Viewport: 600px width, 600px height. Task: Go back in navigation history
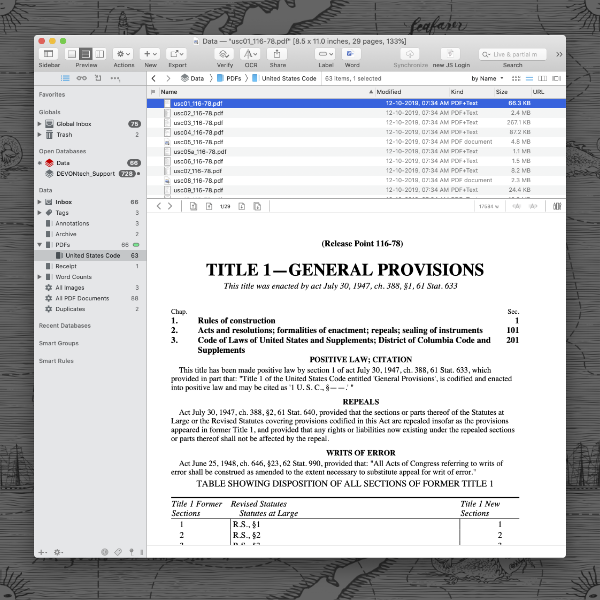click(x=153, y=78)
